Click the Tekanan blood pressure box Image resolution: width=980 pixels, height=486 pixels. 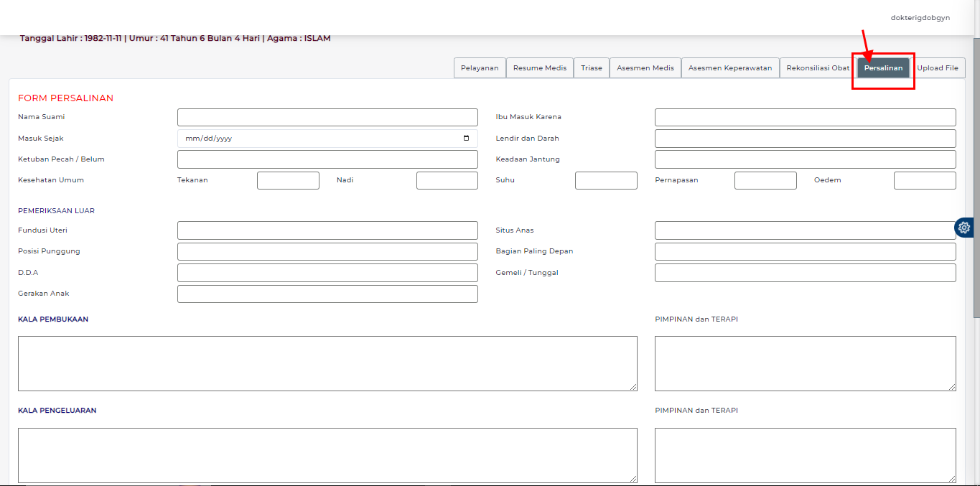click(288, 180)
